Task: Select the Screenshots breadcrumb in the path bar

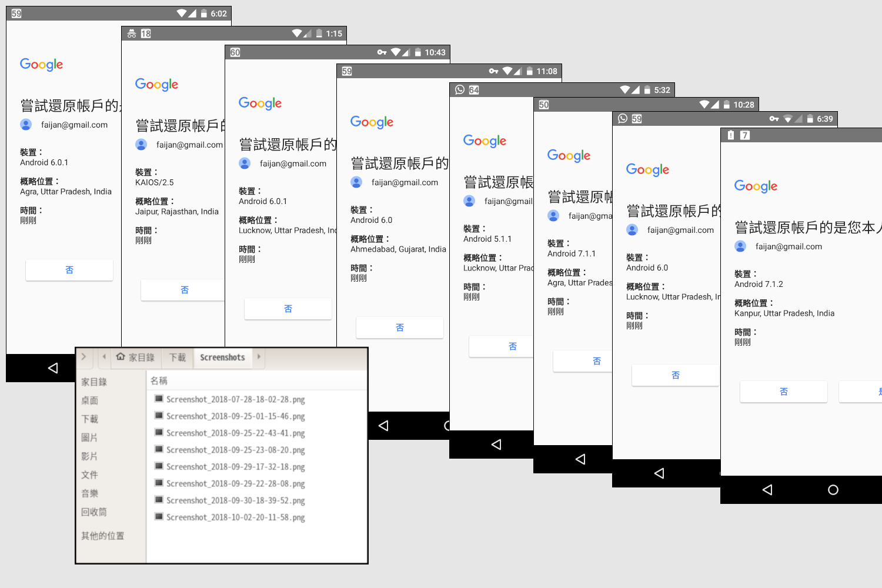Action: pos(222,358)
